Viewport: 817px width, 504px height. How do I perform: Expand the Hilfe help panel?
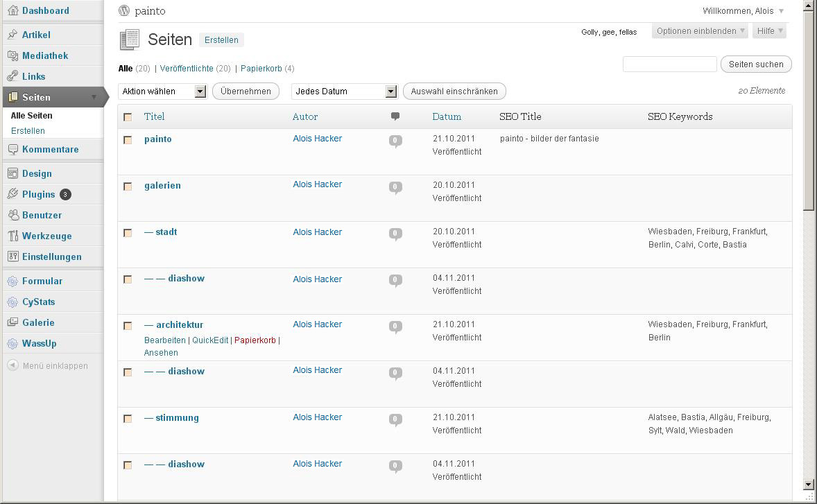pyautogui.click(x=769, y=31)
